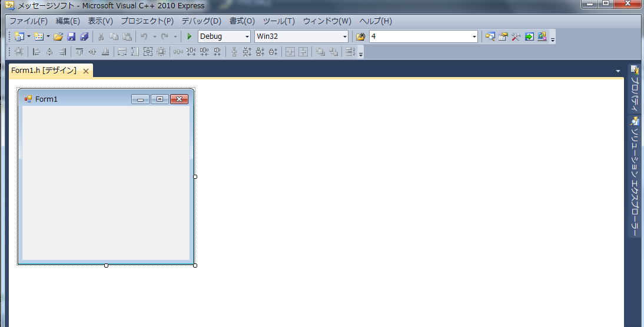Image resolution: width=644 pixels, height=327 pixels.
Task: Open the ファイル(F) menu
Action: tap(28, 21)
